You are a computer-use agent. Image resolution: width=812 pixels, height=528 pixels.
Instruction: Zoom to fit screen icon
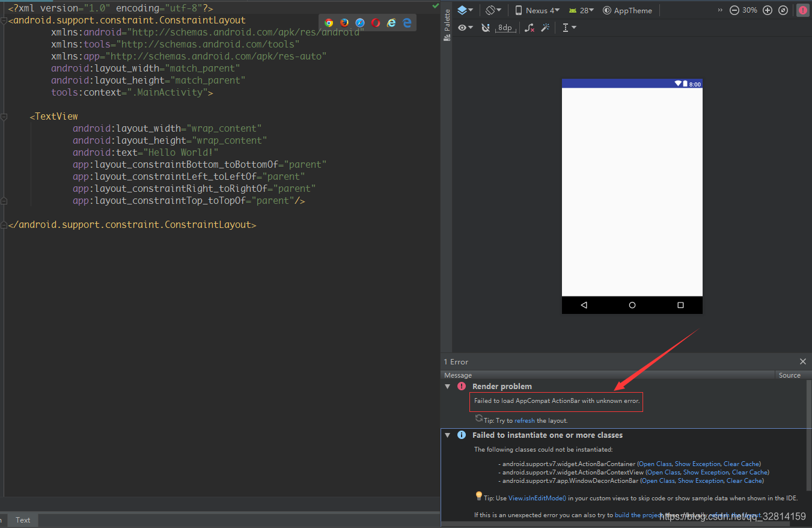coord(783,10)
